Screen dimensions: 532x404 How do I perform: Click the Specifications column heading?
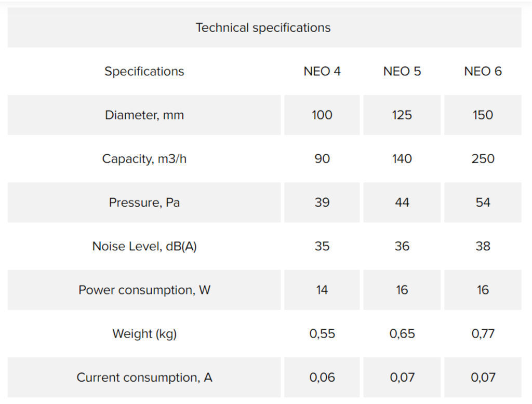coord(144,71)
